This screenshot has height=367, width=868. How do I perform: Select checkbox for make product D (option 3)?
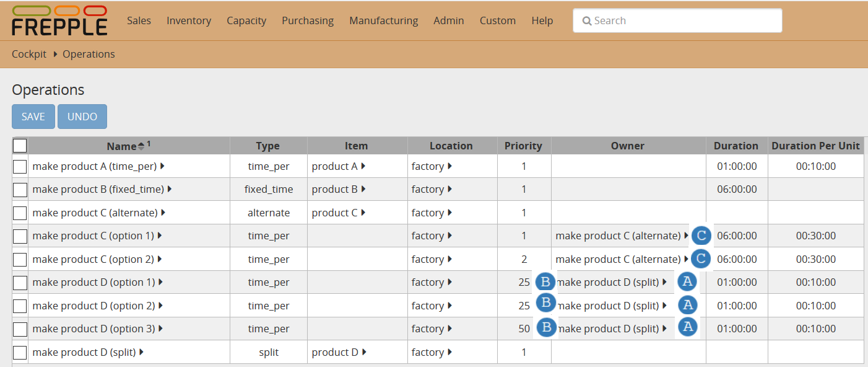click(x=20, y=329)
